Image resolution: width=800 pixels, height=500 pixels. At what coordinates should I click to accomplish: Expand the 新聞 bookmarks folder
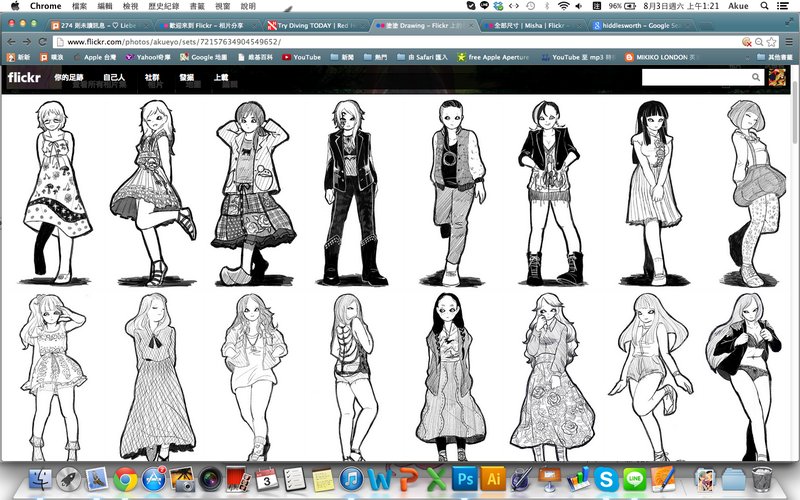342,57
